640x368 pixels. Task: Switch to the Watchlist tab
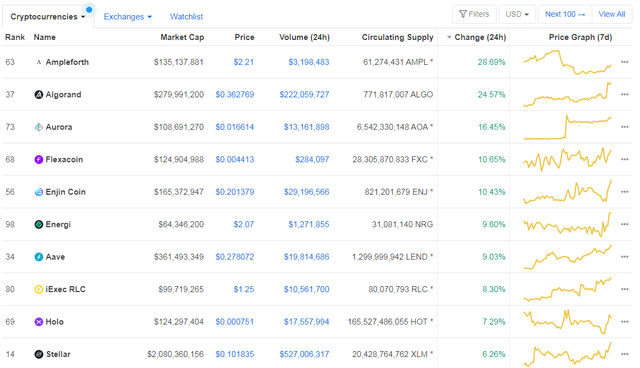(187, 17)
